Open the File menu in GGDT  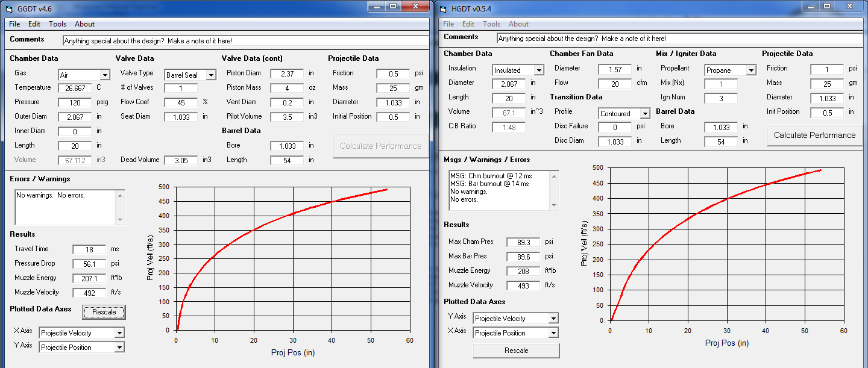14,24
